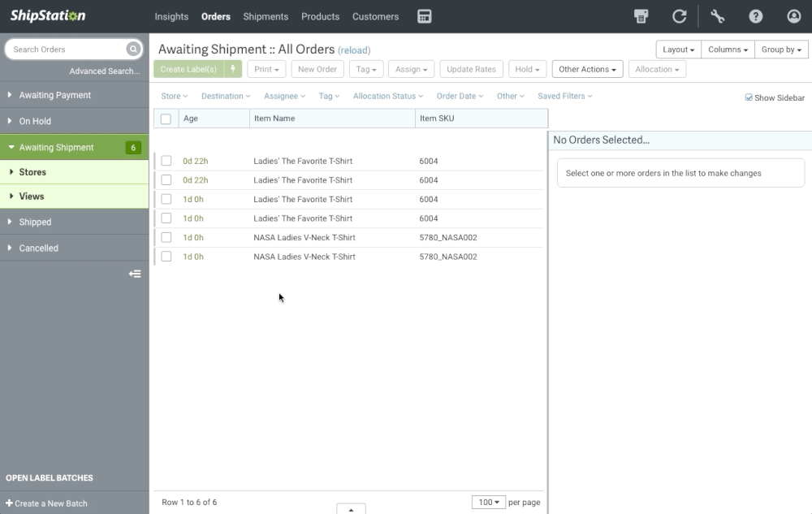
Task: Open help question mark icon
Action: (755, 16)
